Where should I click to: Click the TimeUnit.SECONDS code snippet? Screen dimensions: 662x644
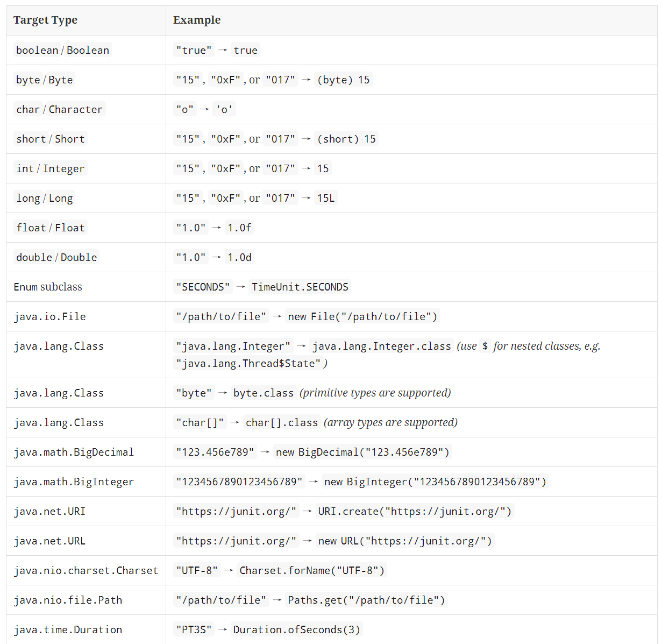coord(300,287)
